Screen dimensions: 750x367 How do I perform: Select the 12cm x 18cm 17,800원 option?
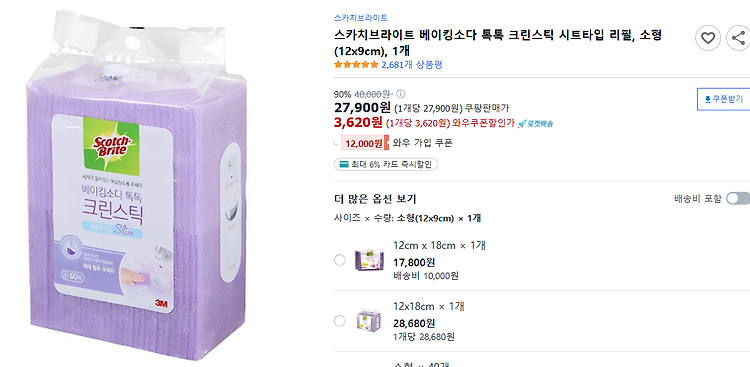pyautogui.click(x=340, y=260)
